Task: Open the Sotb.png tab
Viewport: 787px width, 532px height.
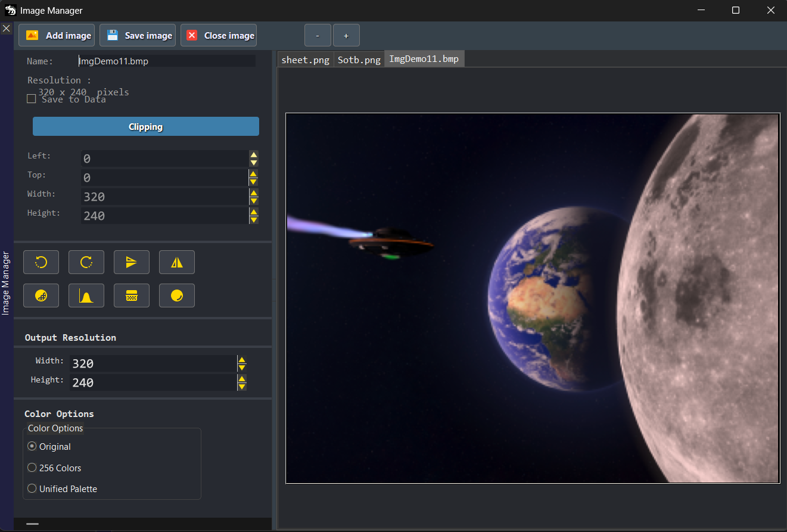Action: point(359,59)
